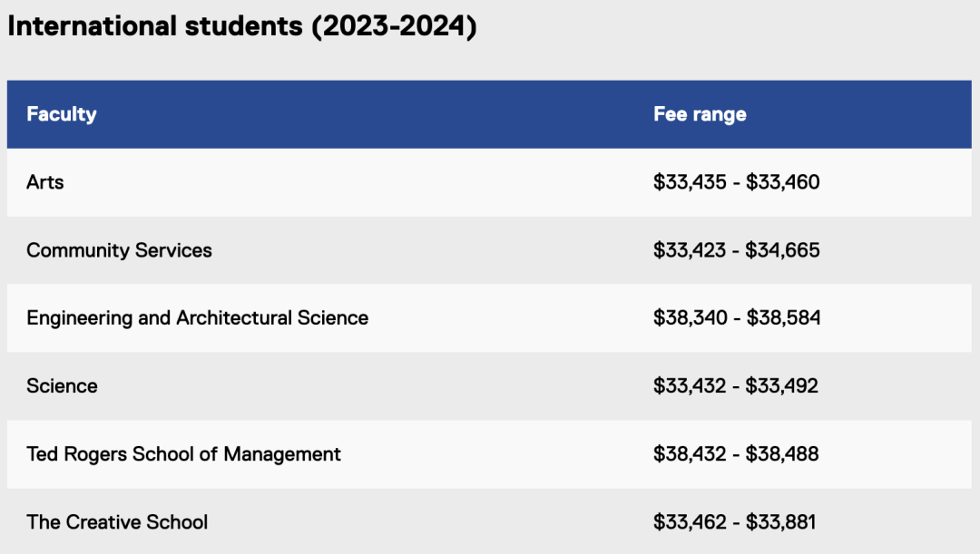This screenshot has width=980, height=554.
Task: Click the $34,665 upper fee amount
Action: tap(782, 250)
